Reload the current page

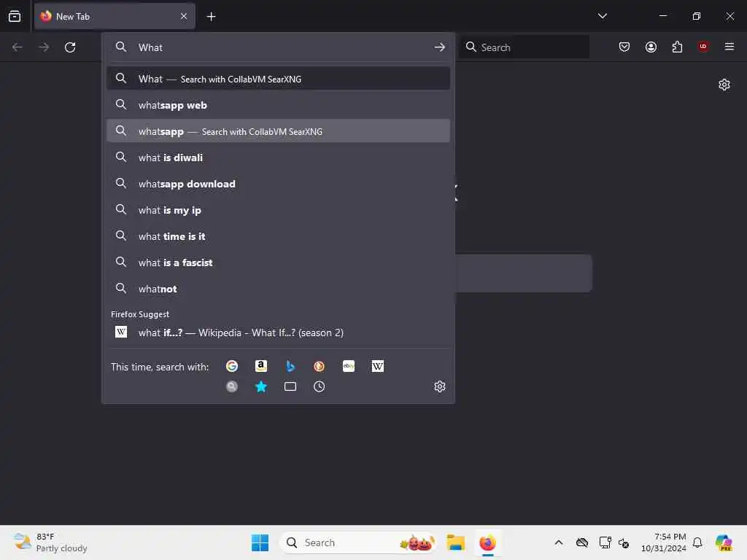click(70, 47)
